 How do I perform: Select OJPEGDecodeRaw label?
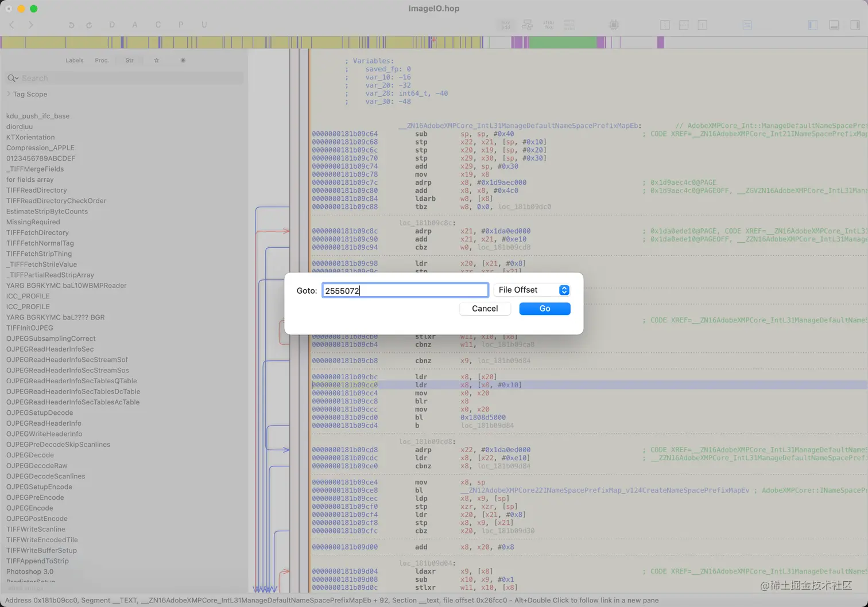coord(37,466)
